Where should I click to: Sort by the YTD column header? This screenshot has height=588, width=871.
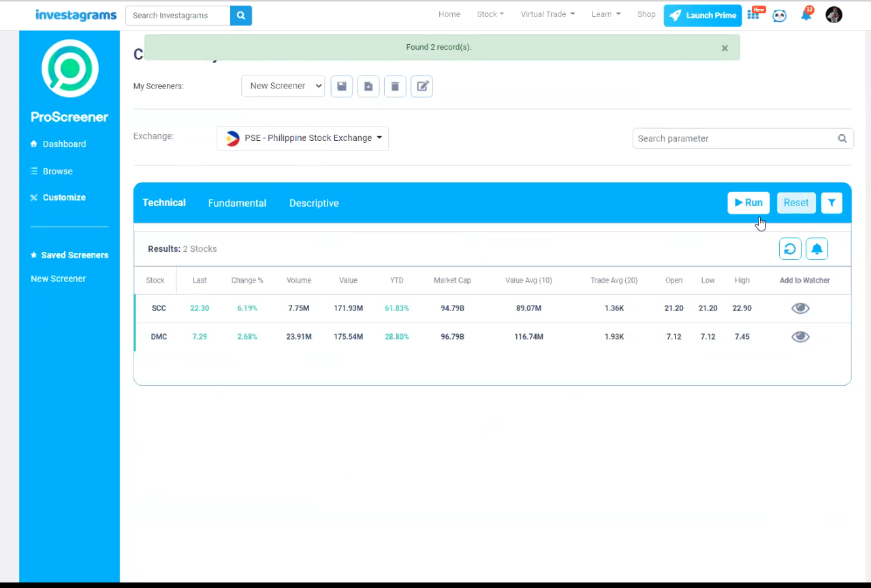coord(397,280)
